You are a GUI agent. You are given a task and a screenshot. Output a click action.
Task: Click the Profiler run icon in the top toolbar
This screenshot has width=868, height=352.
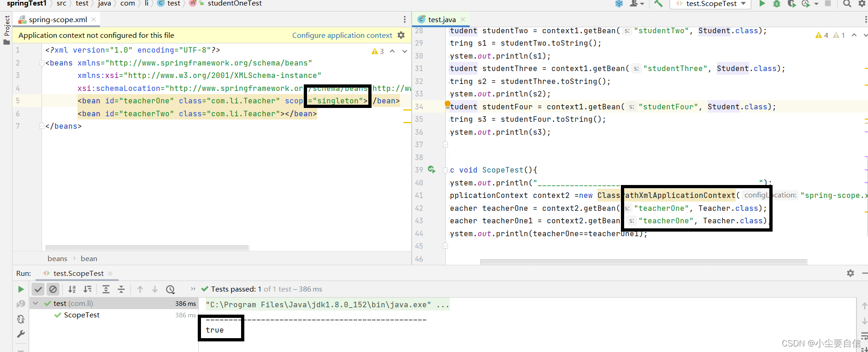pyautogui.click(x=805, y=4)
